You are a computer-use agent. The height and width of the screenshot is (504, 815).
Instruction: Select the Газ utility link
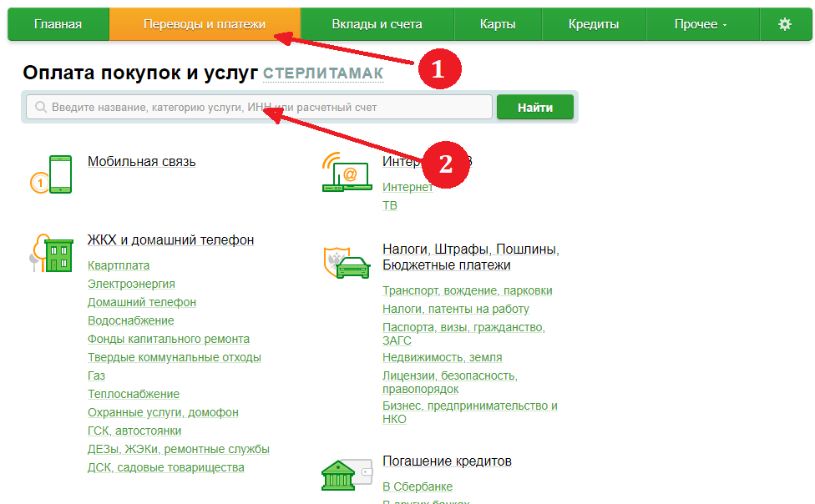(96, 375)
